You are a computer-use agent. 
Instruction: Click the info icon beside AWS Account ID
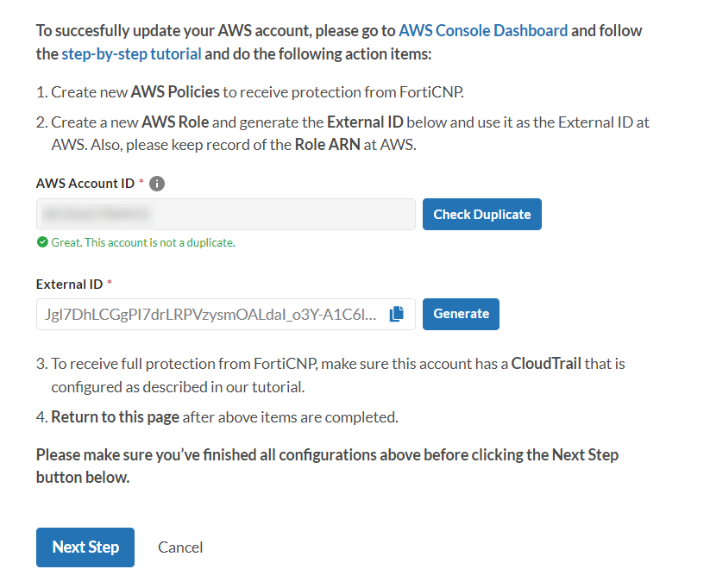[157, 184]
